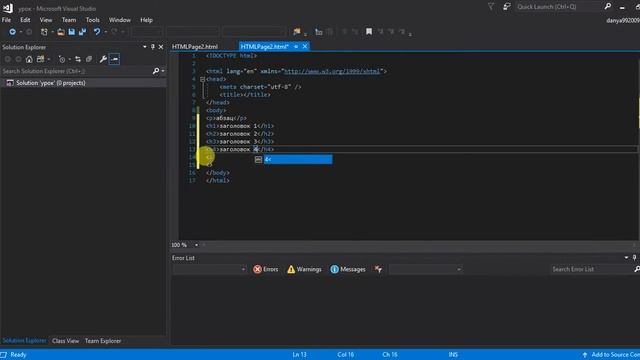Image resolution: width=640 pixels, height=360 pixels.
Task: Open the Navigate Backward history dropdown
Action: click(20, 32)
